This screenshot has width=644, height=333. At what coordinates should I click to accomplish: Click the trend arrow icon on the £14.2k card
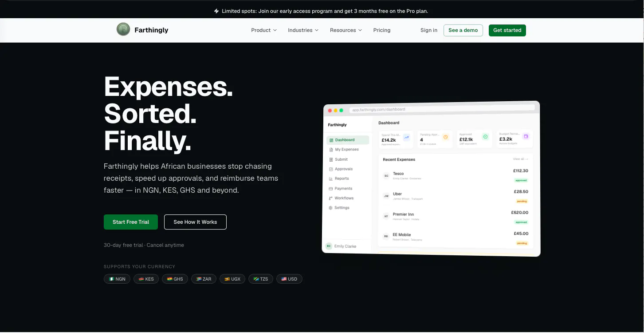(407, 138)
